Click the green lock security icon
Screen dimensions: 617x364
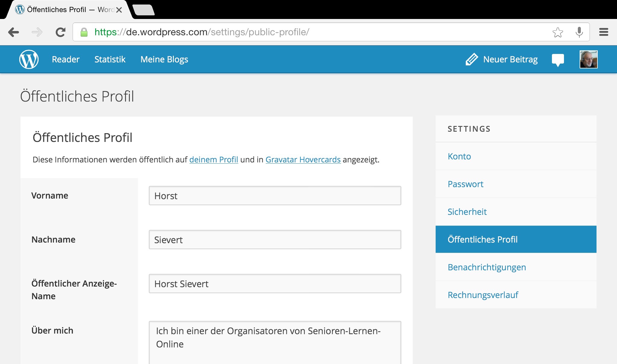tap(84, 32)
